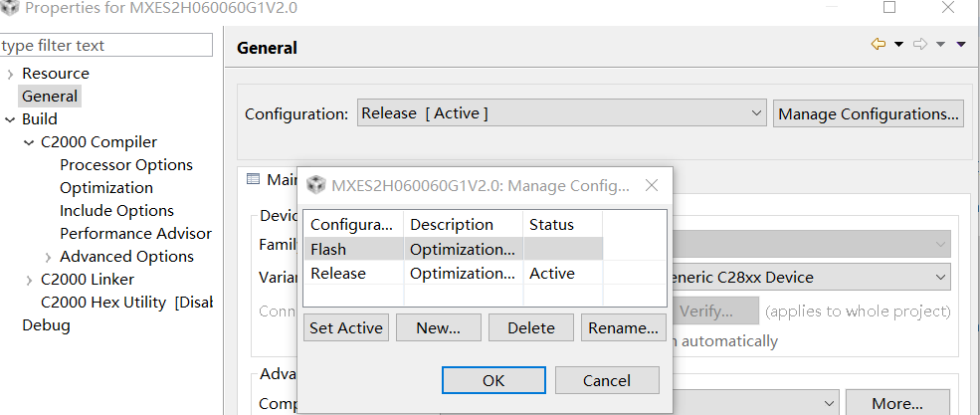Expand Advanced Options tree node
This screenshot has width=980, height=415.
tap(48, 257)
